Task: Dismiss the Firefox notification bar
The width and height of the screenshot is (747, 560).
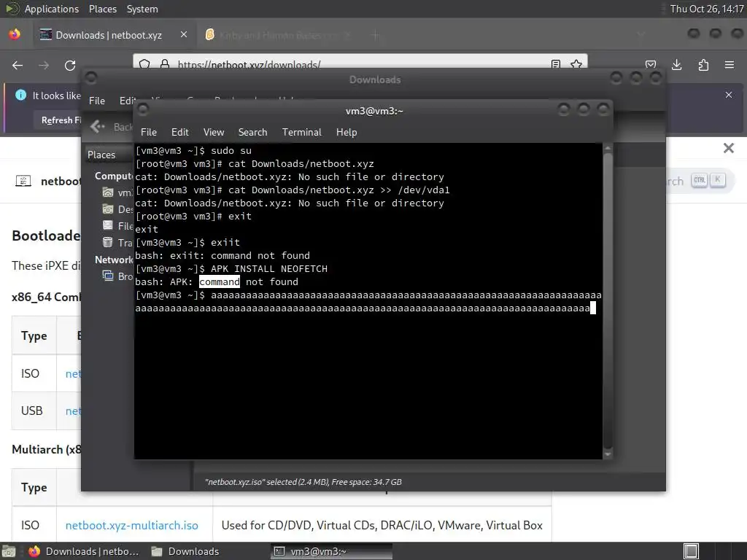Action: (x=729, y=95)
